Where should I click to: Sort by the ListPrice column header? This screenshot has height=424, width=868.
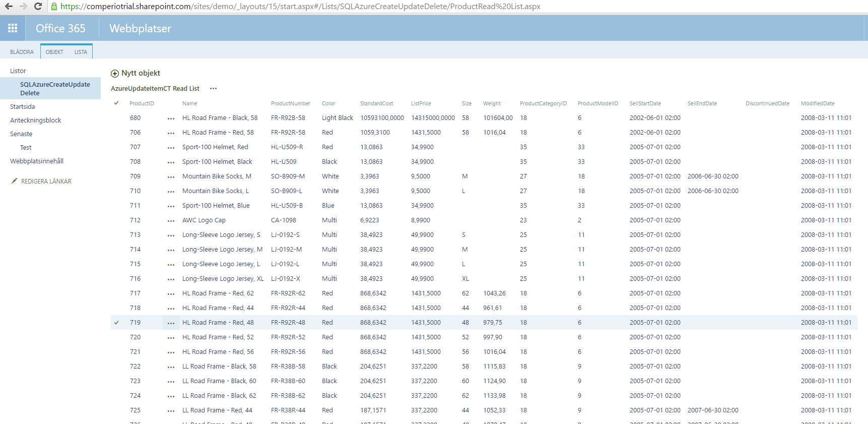pyautogui.click(x=421, y=103)
